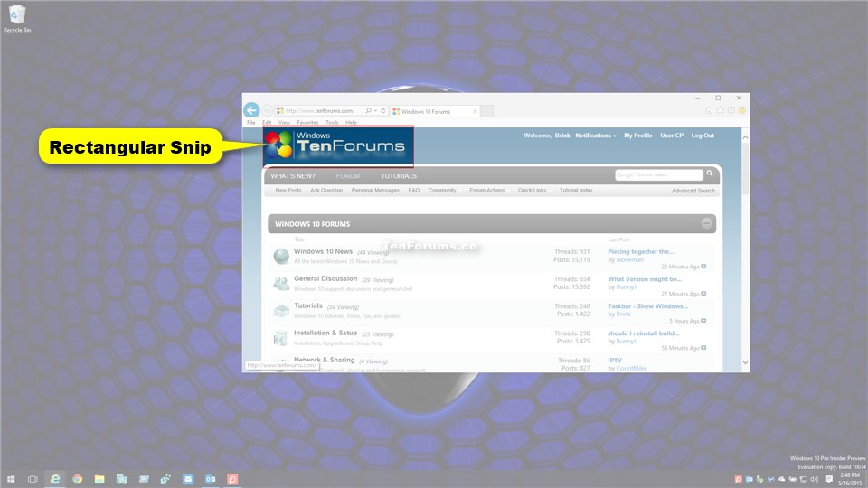Image resolution: width=868 pixels, height=488 pixels.
Task: Click the forum search magnifier button
Action: point(710,174)
